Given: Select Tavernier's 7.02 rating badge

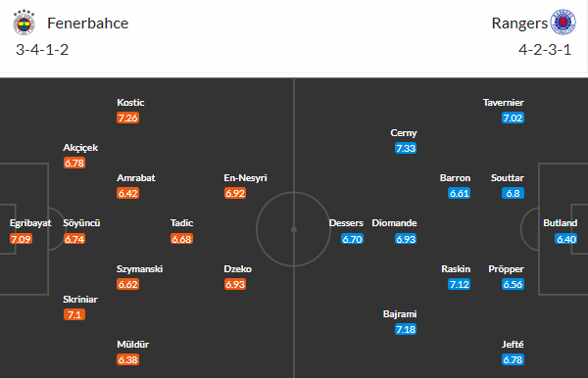Looking at the screenshot, I should tap(513, 118).
